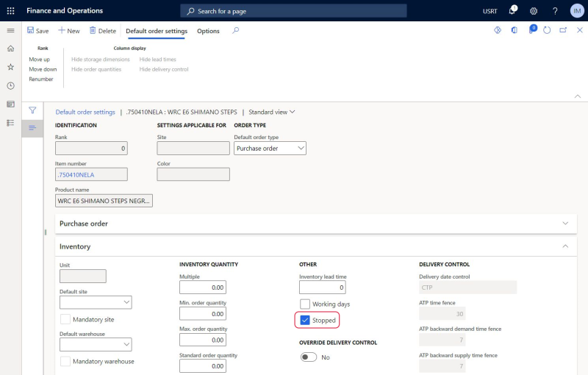Select the Options tab

click(x=208, y=31)
